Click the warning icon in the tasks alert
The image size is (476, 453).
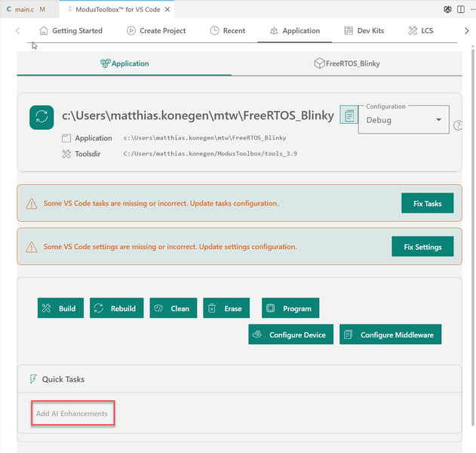pos(32,204)
